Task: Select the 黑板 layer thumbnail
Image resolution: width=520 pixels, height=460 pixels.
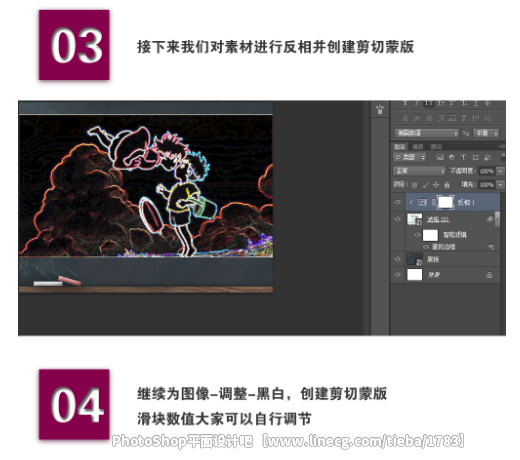Action: pyautogui.click(x=414, y=259)
